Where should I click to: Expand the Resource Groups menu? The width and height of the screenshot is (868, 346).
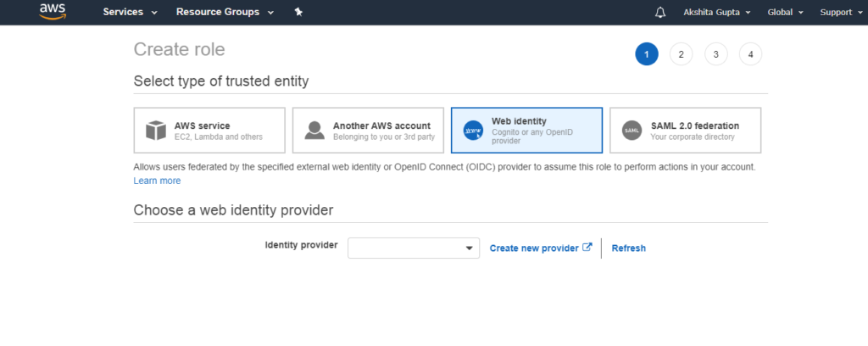point(225,12)
